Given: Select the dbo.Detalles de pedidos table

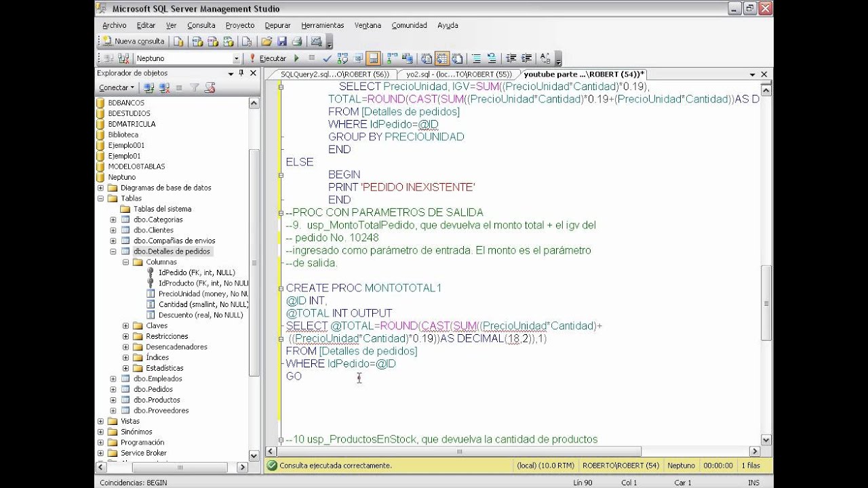Looking at the screenshot, I should point(172,251).
